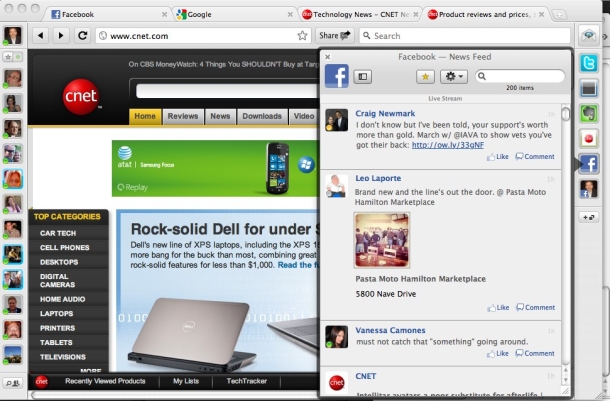Image resolution: width=610 pixels, height=401 pixels.
Task: Like Leo Laporte's post
Action: (x=498, y=308)
